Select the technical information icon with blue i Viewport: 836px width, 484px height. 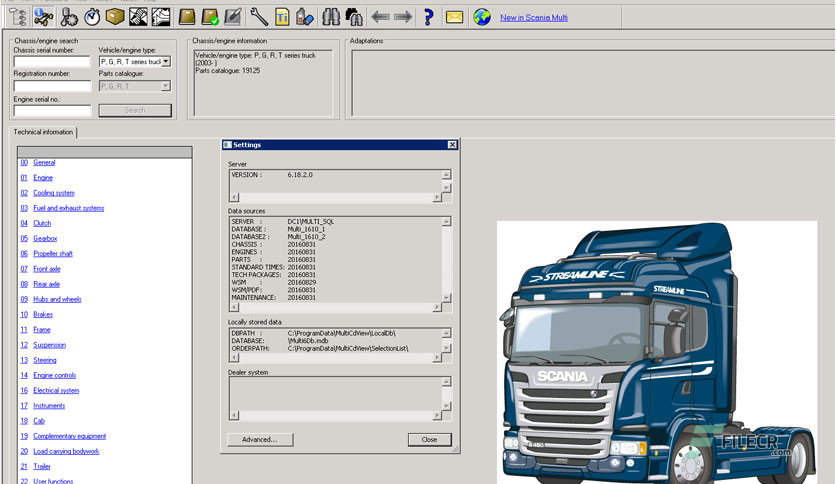(x=42, y=17)
